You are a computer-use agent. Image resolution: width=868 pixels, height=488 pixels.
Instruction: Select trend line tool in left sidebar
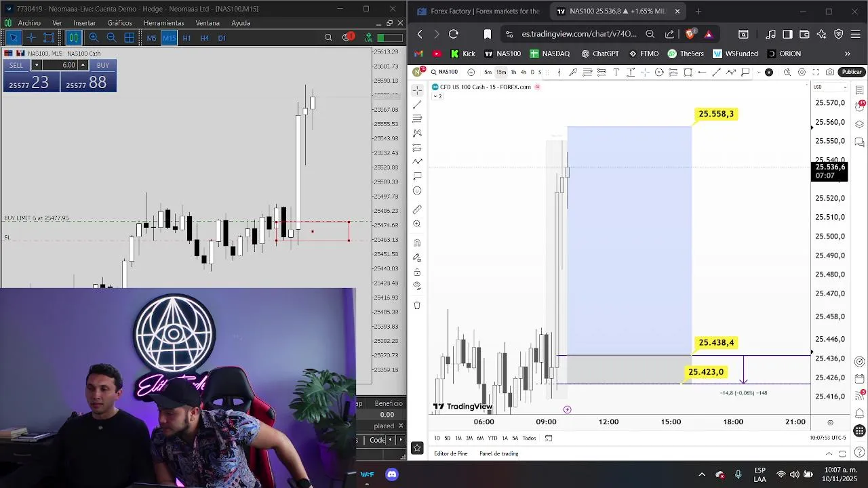coord(417,104)
